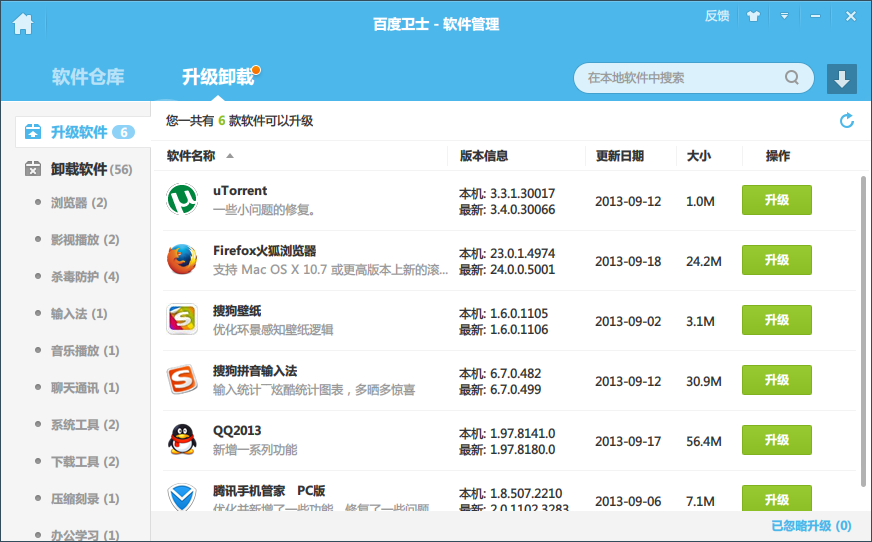Click the 大小 column header

pyautogui.click(x=698, y=156)
